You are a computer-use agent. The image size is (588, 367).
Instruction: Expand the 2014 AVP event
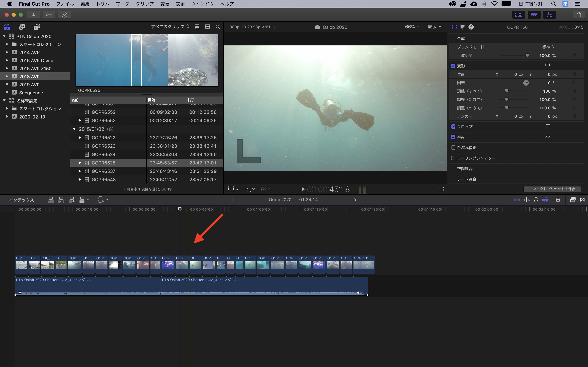tap(7, 52)
